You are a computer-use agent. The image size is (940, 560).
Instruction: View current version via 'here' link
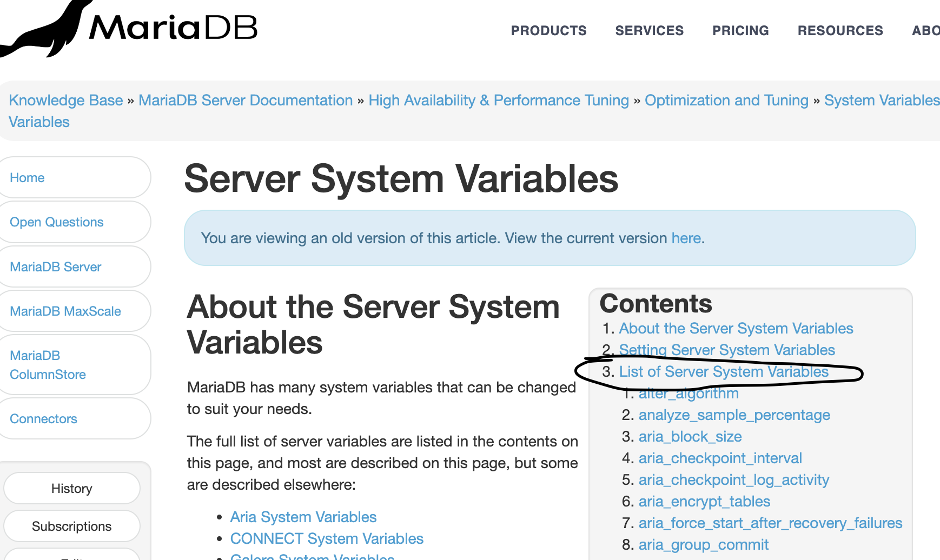pyautogui.click(x=686, y=238)
